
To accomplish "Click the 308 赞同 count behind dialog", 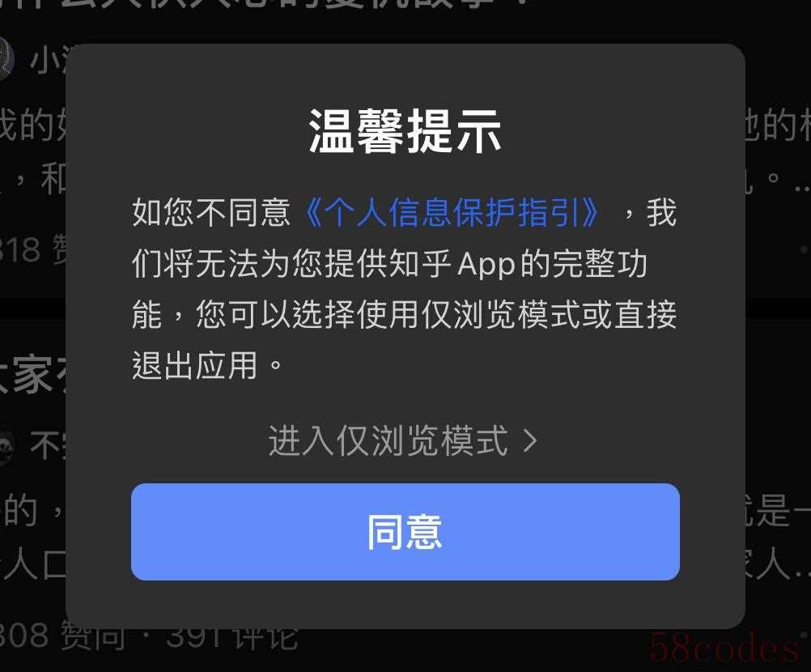I will (62, 636).
